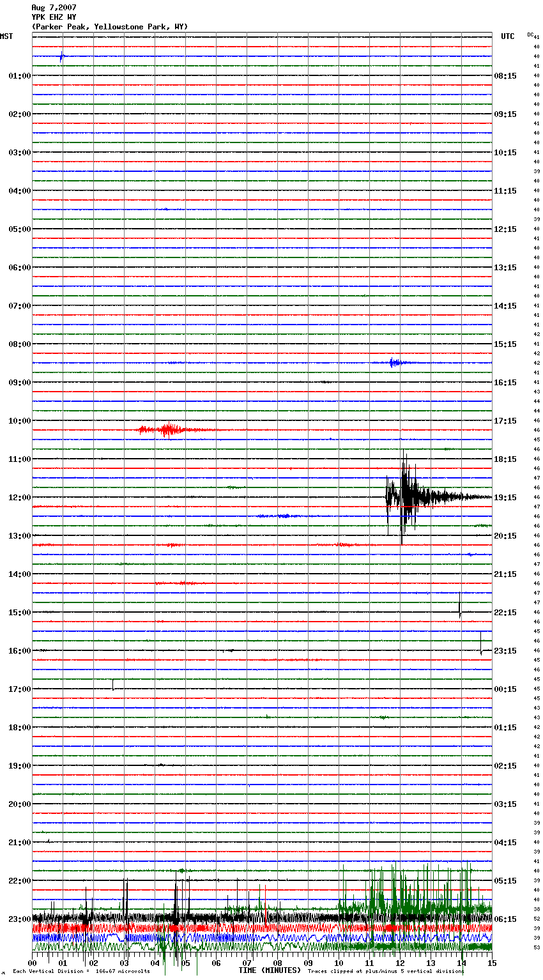Click minute tick label '06' on axis
This screenshot has width=543, height=980.
tap(216, 963)
